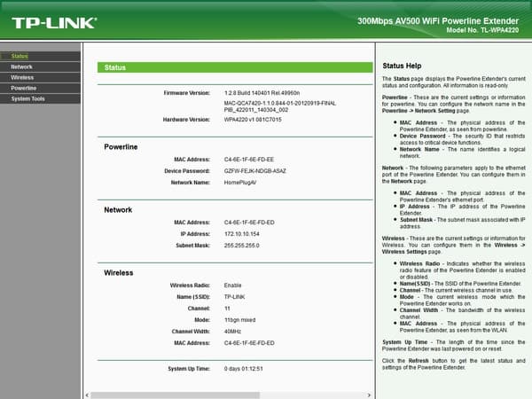The height and width of the screenshot is (399, 532).
Task: Click the Name (SSID) label
Action: [193, 297]
